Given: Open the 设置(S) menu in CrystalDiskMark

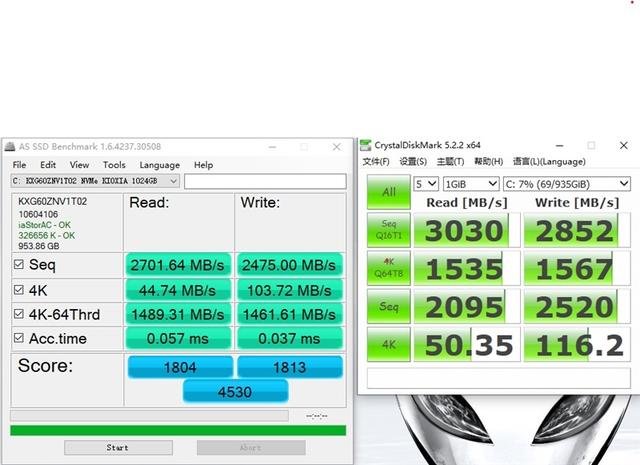Looking at the screenshot, I should click(x=413, y=162).
